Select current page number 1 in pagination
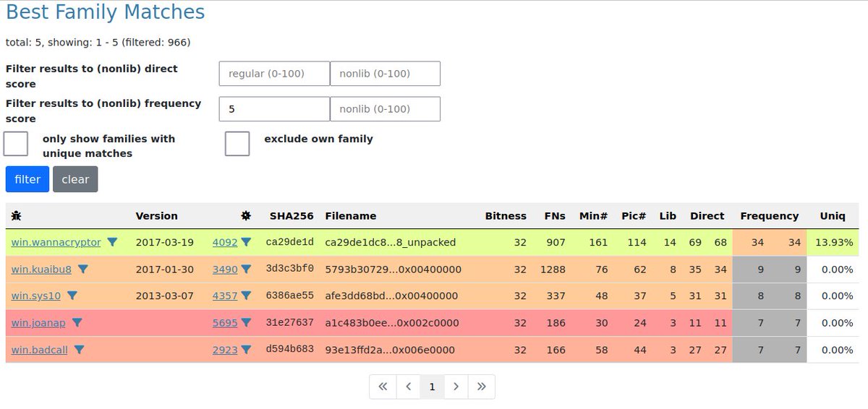The image size is (868, 409). 432,387
